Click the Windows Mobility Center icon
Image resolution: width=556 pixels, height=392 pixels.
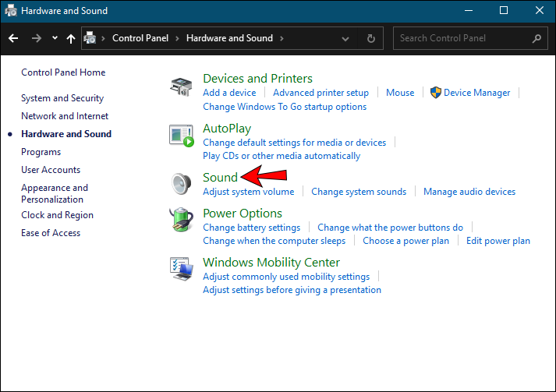point(181,270)
